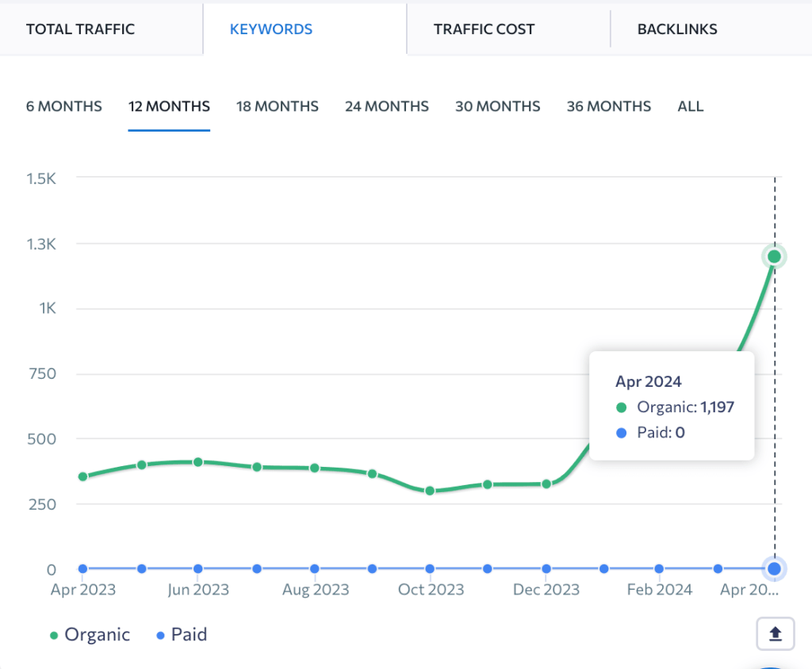Set time range to 6 Months
812x669 pixels.
click(63, 106)
